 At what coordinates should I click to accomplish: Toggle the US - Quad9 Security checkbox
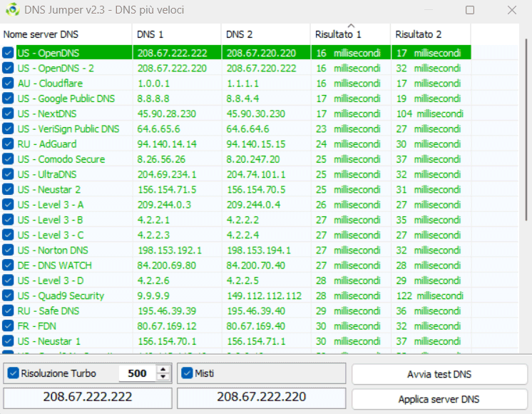tap(8, 296)
